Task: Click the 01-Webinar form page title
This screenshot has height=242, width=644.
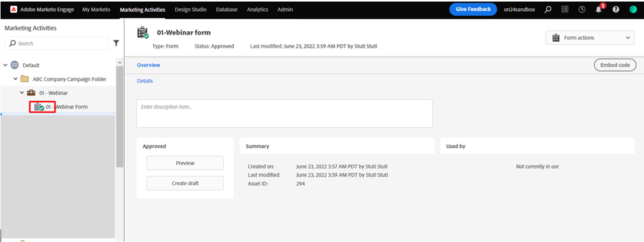Action: 183,33
